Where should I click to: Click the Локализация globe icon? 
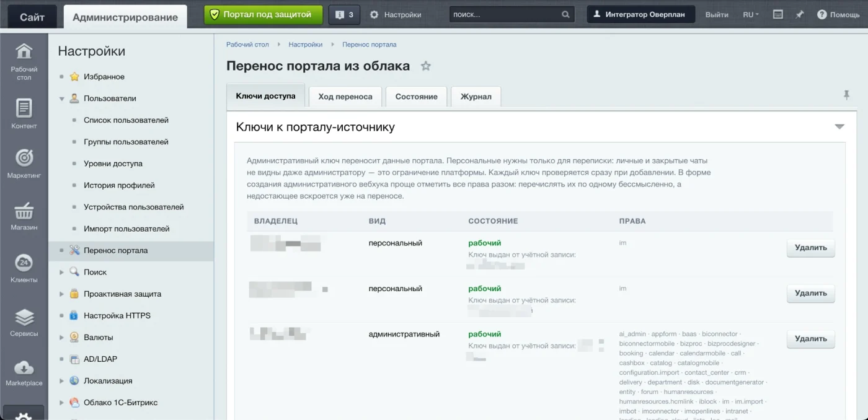(74, 380)
